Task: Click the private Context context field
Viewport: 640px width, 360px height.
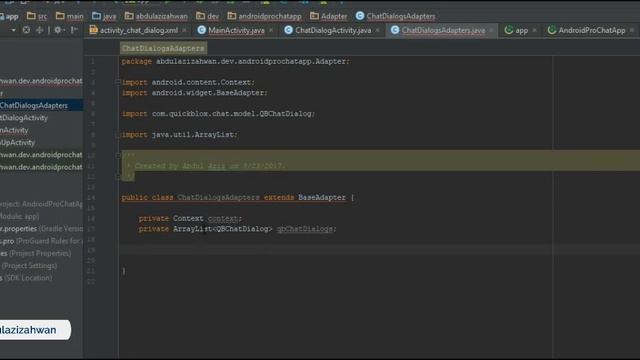Action: (190, 218)
